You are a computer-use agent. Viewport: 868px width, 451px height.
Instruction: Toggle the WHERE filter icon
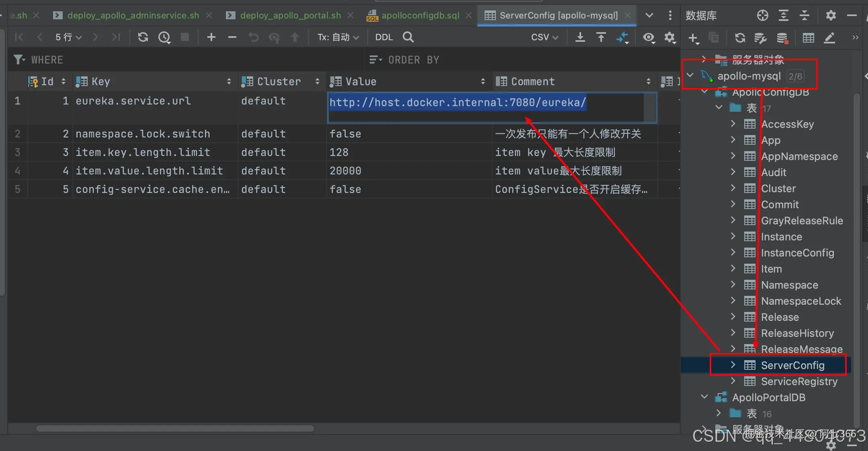tap(19, 60)
